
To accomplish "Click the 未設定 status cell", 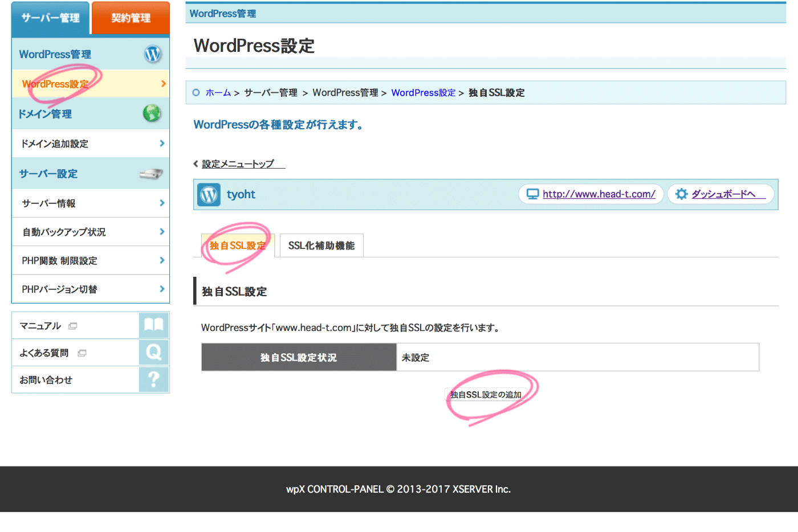I will [578, 357].
